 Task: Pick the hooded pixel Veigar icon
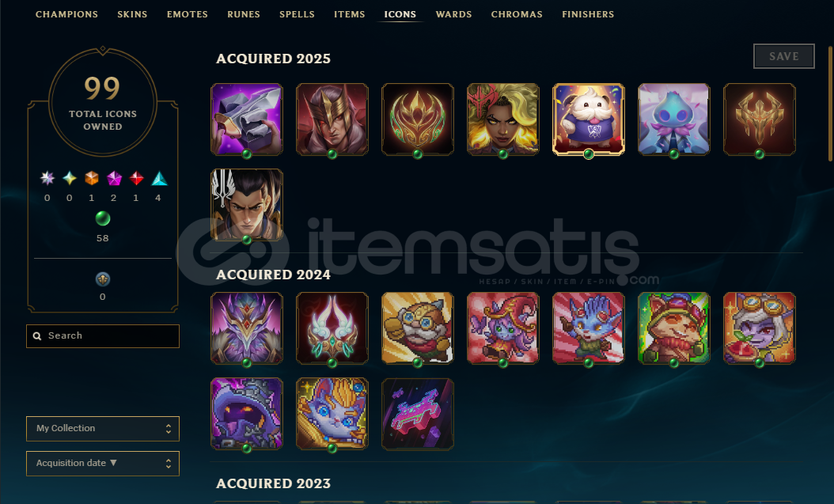(247, 414)
